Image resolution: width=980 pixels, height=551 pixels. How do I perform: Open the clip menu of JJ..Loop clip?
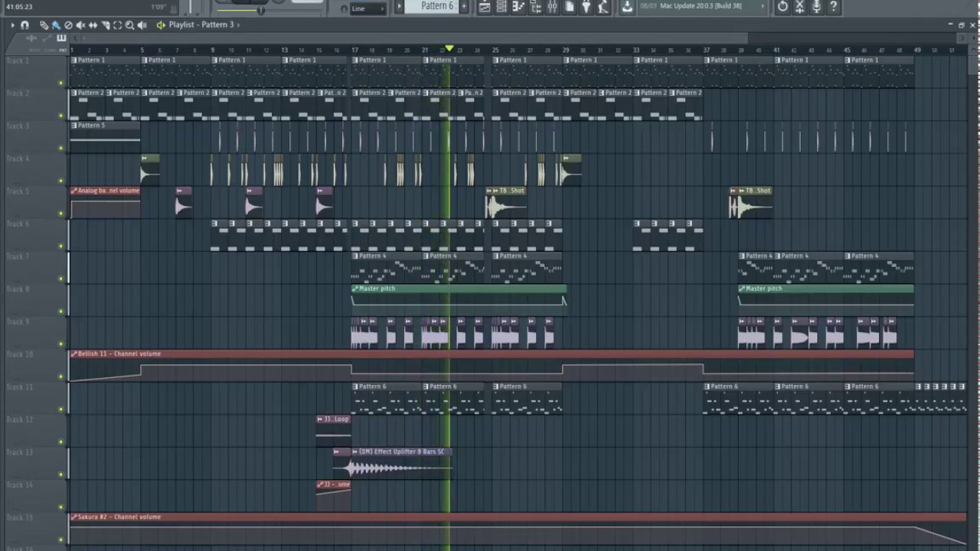[320, 419]
